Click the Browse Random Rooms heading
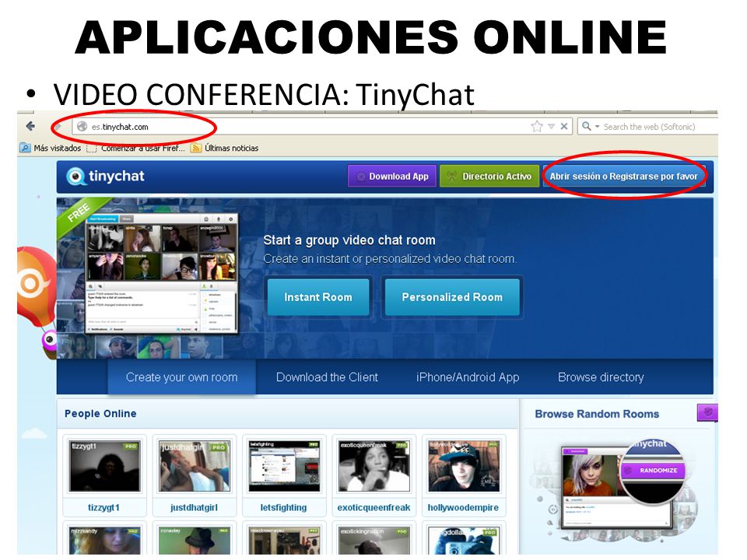Screen dimensions: 747x560 click(x=597, y=414)
